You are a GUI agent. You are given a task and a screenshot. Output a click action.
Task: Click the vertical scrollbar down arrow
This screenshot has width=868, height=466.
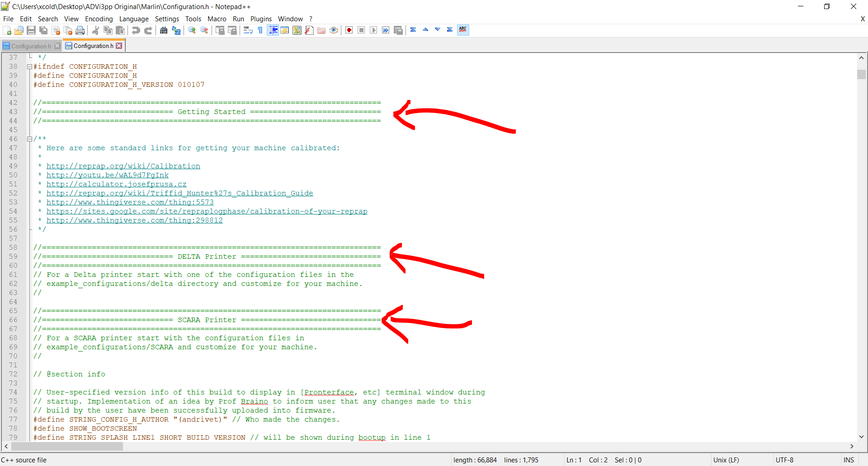tap(861, 437)
